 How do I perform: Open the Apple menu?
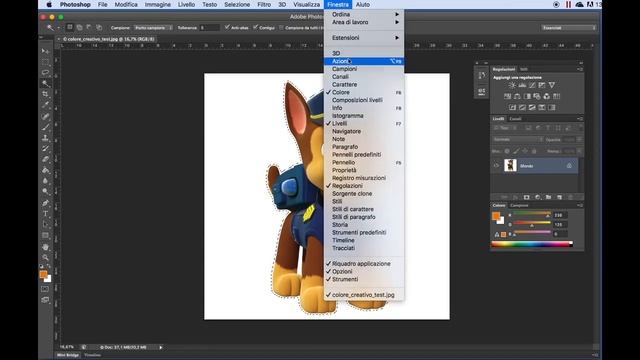point(49,4)
